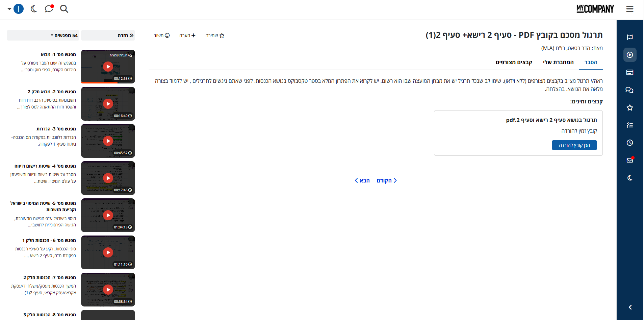Open the user profile dropdown arrow
Viewport: 644px width, 320px height.
pyautogui.click(x=9, y=9)
